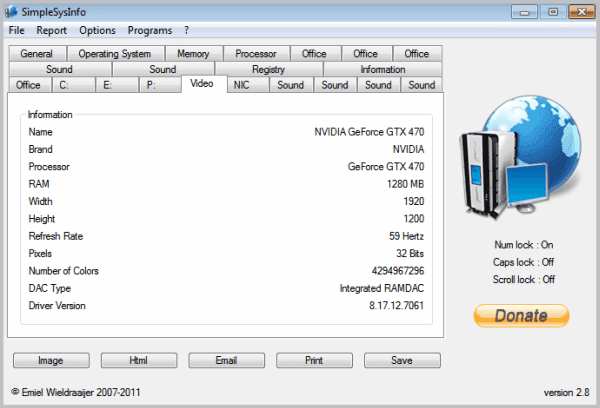
Task: Show the Processor tab
Action: [x=256, y=54]
